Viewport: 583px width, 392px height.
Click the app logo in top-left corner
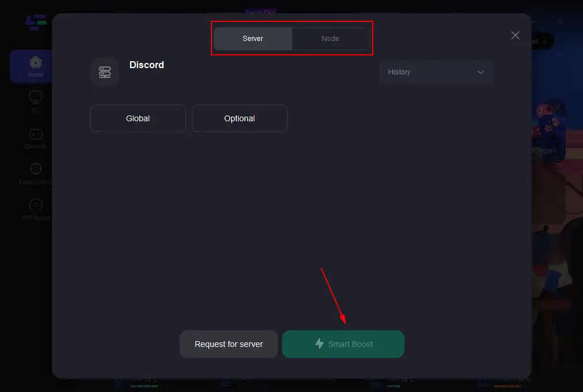tap(35, 22)
